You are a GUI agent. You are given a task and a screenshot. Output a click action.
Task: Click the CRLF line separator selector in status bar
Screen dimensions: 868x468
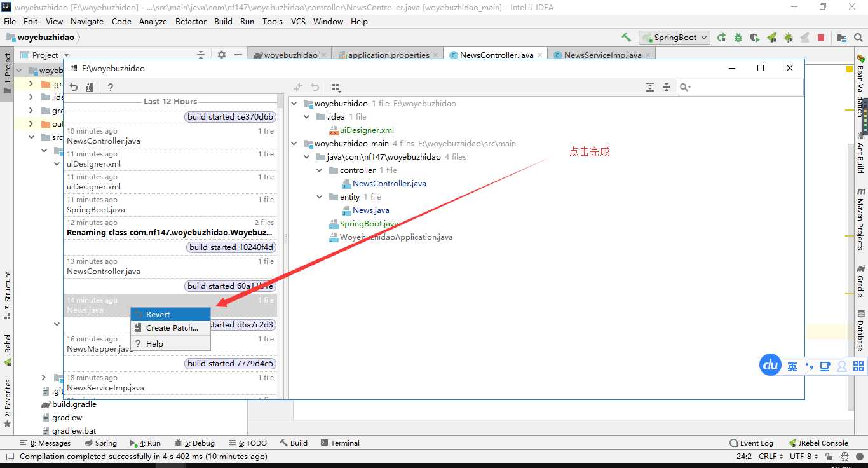tap(771, 457)
